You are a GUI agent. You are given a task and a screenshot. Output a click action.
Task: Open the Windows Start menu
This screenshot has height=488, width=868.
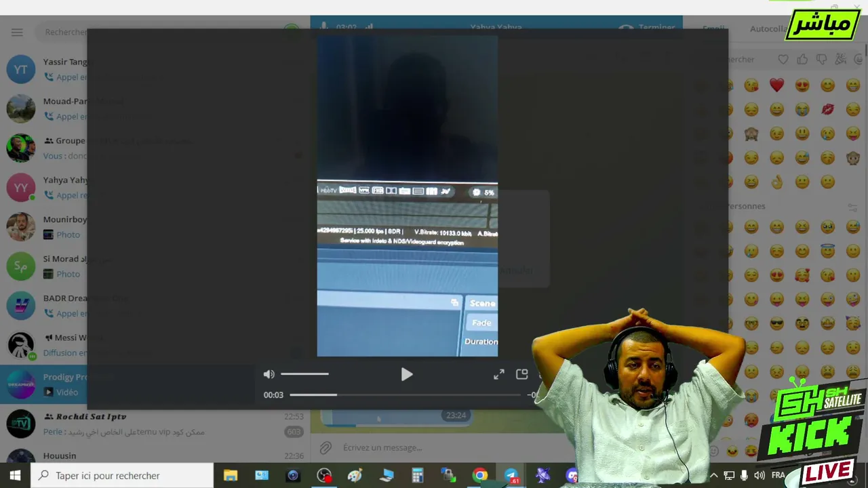click(15, 475)
